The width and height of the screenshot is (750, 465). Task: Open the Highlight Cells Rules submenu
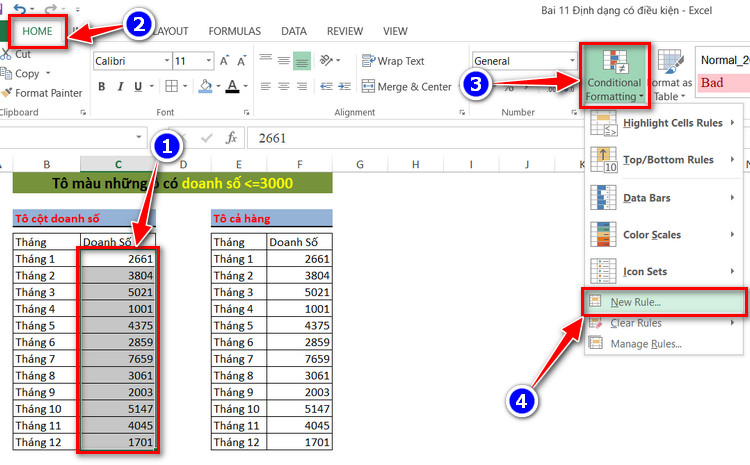[664, 123]
